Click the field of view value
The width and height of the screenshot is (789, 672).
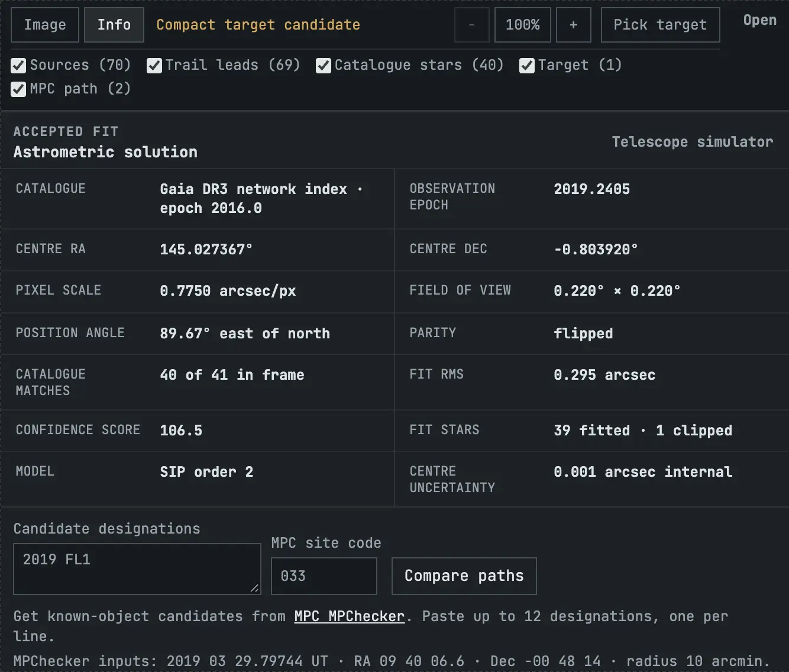(x=617, y=291)
